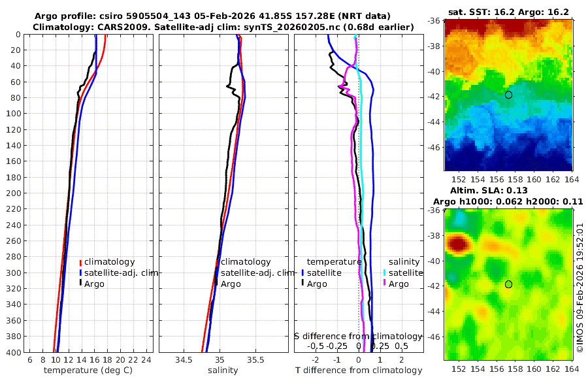Click the 35.5 salinity tick label
Image resolution: width=588 pixels, height=379 pixels.
click(x=255, y=360)
